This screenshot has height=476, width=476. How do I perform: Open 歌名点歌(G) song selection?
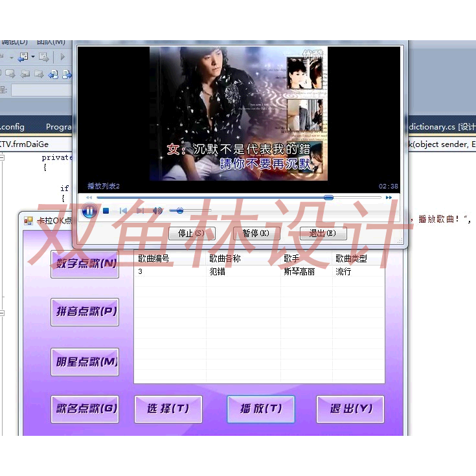click(85, 409)
